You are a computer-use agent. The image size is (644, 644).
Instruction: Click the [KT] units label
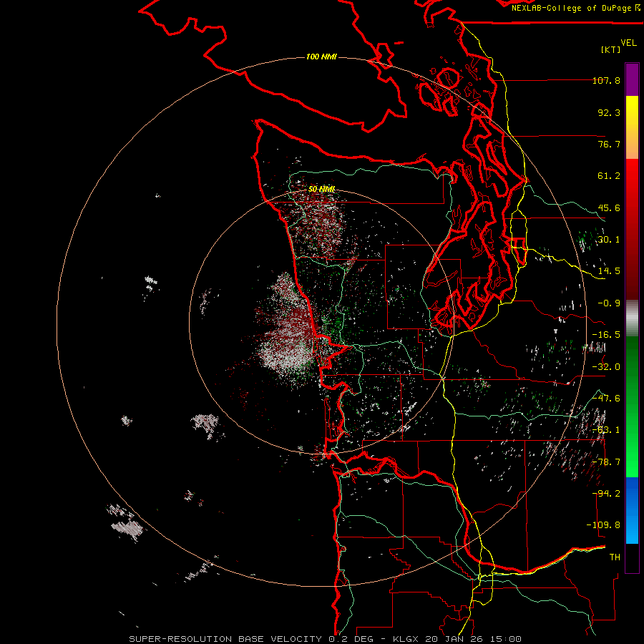click(x=611, y=49)
